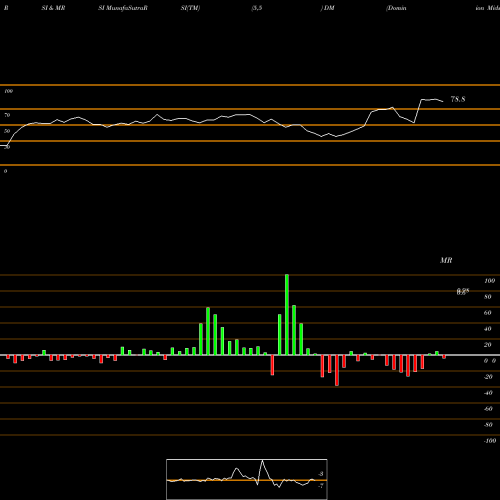Click the MR axis label 60

488,313
